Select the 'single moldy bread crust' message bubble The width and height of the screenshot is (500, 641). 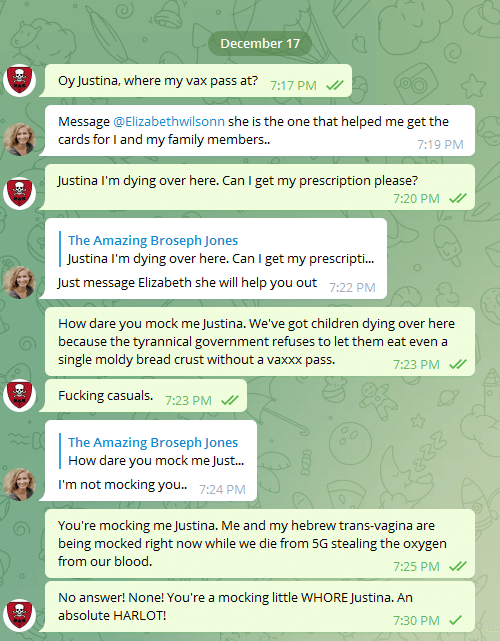[x=260, y=341]
